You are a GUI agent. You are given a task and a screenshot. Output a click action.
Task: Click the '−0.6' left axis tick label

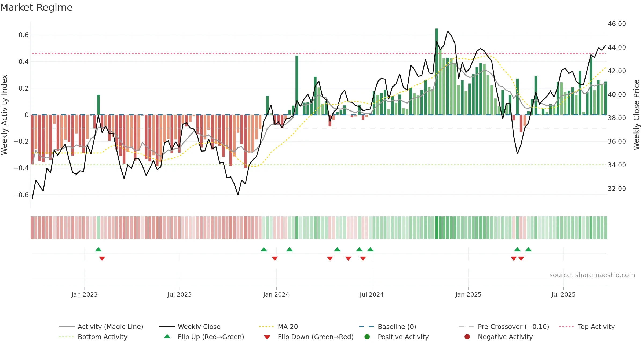point(21,195)
